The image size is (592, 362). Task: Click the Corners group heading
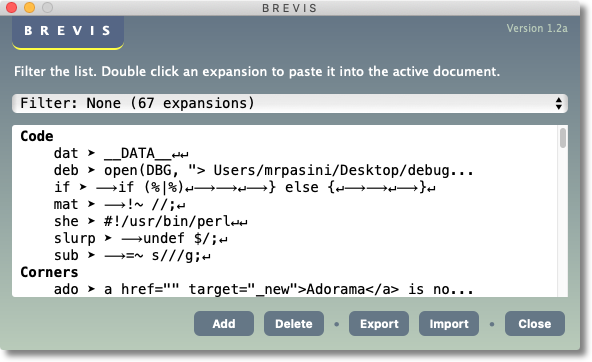(49, 272)
